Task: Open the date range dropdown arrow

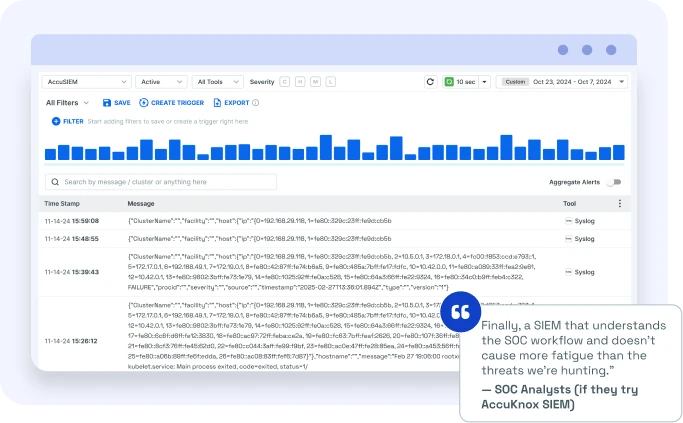Action: 622,82
